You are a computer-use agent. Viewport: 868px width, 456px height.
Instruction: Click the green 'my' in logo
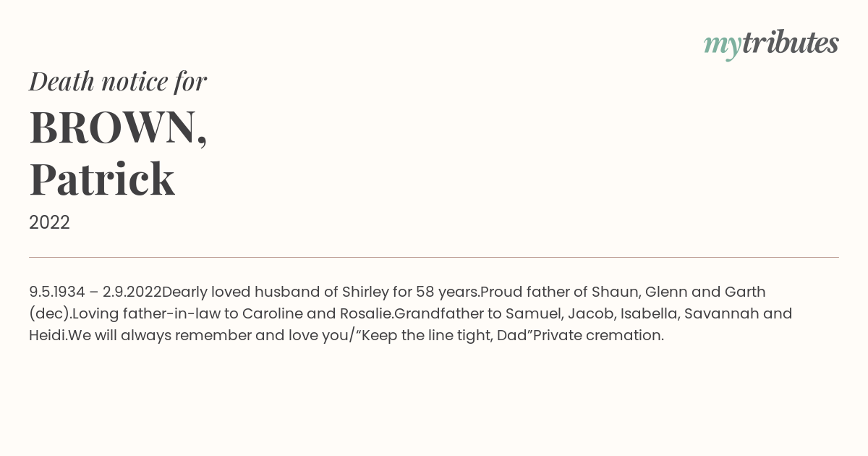723,46
